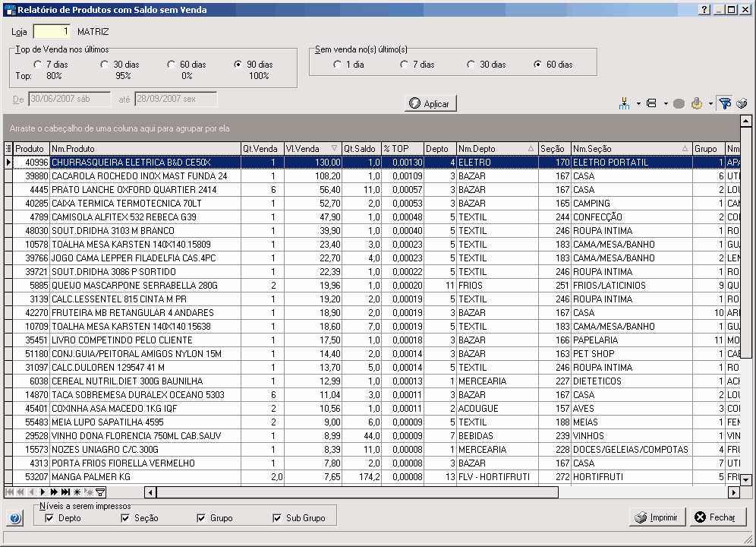Toggle the Sub Grupo print level checkbox
756x547 pixels.
(x=277, y=518)
